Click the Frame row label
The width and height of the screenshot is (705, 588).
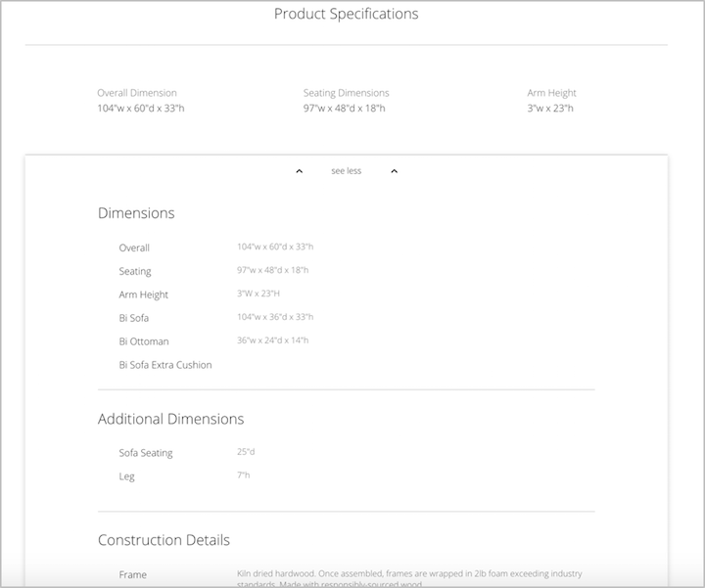click(x=132, y=575)
